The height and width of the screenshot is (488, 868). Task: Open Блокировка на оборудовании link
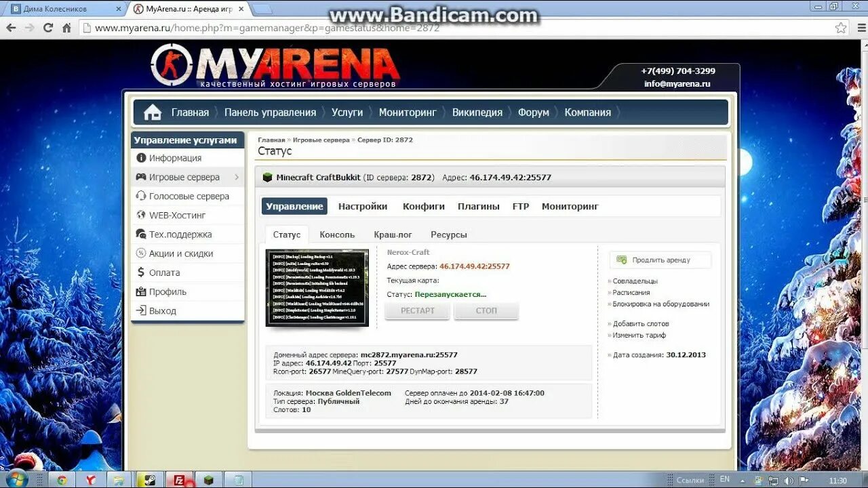click(661, 304)
